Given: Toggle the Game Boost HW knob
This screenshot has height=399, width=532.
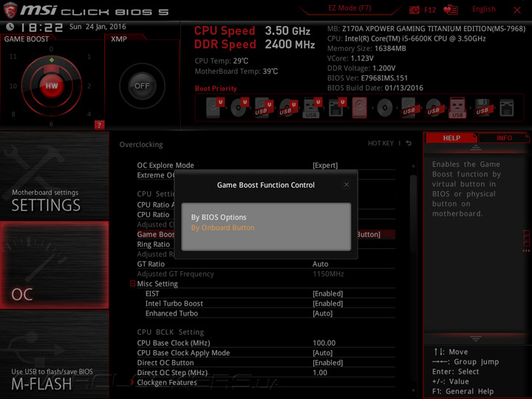Looking at the screenshot, I should click(x=52, y=86).
